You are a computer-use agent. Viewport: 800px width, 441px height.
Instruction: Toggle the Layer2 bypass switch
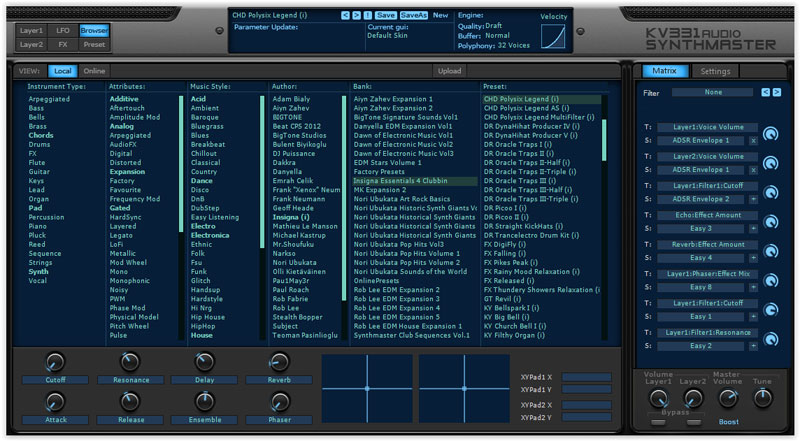coord(694,422)
